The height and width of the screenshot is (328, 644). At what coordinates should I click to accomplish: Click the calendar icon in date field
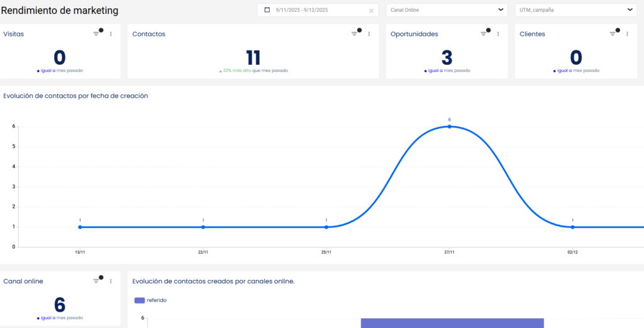point(267,10)
